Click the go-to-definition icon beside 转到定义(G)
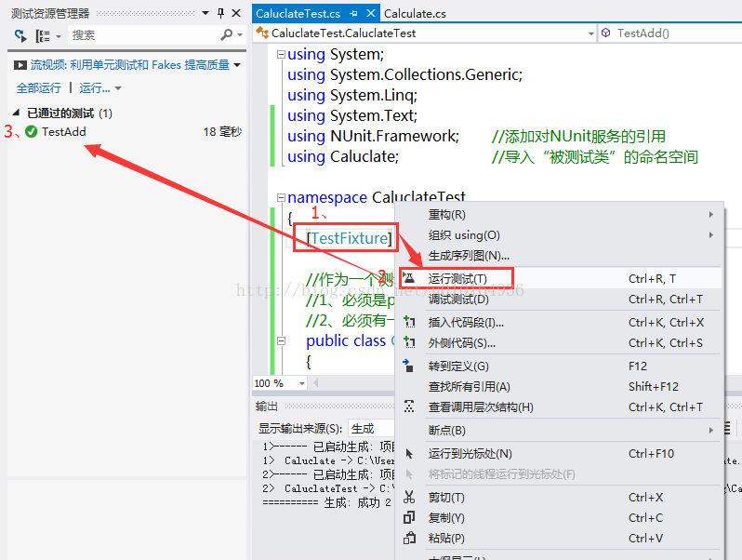742x560 pixels. [x=408, y=366]
